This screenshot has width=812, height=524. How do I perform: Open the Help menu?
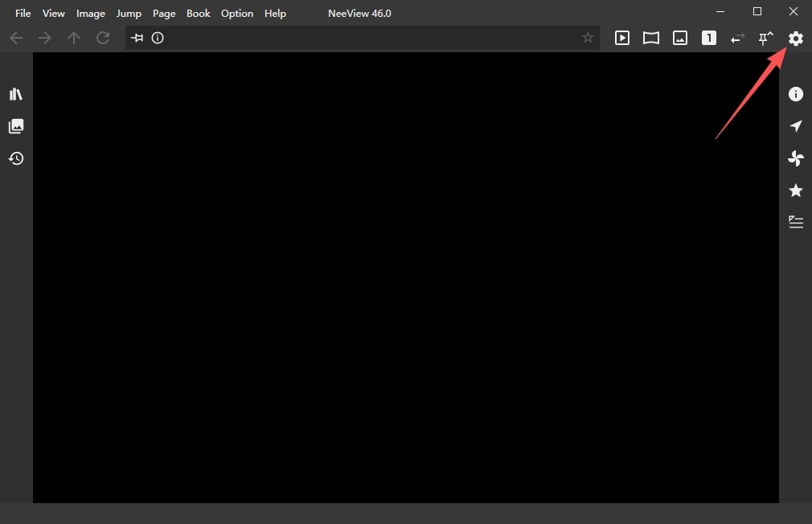click(275, 14)
